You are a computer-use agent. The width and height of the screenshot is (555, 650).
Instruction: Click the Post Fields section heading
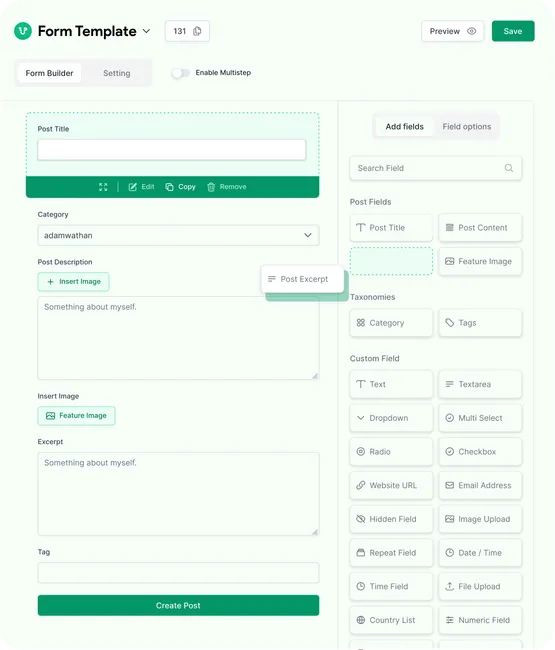click(x=371, y=202)
